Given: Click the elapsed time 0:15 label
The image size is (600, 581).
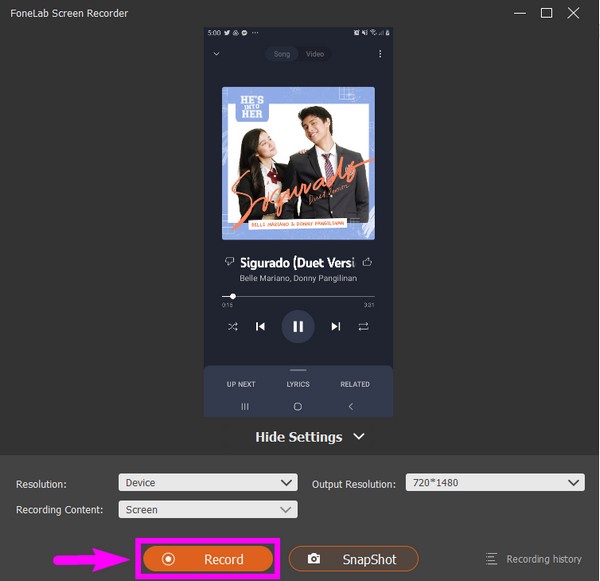Looking at the screenshot, I should pos(227,305).
